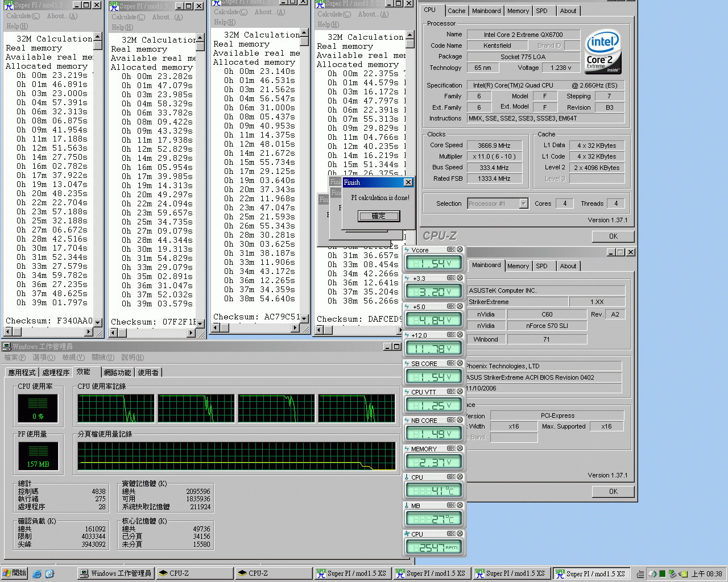The image size is (728, 582).
Task: Open settings icon on the +5.0 voltage widget
Action: [450, 306]
